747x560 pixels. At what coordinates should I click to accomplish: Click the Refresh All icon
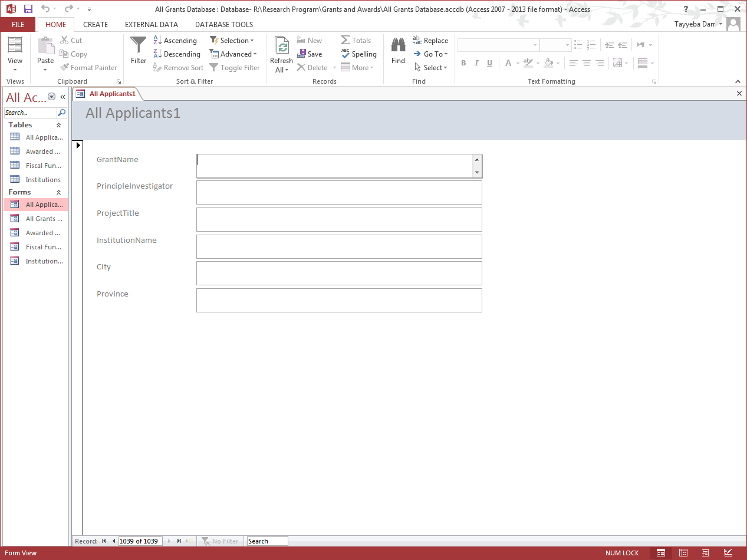[281, 47]
